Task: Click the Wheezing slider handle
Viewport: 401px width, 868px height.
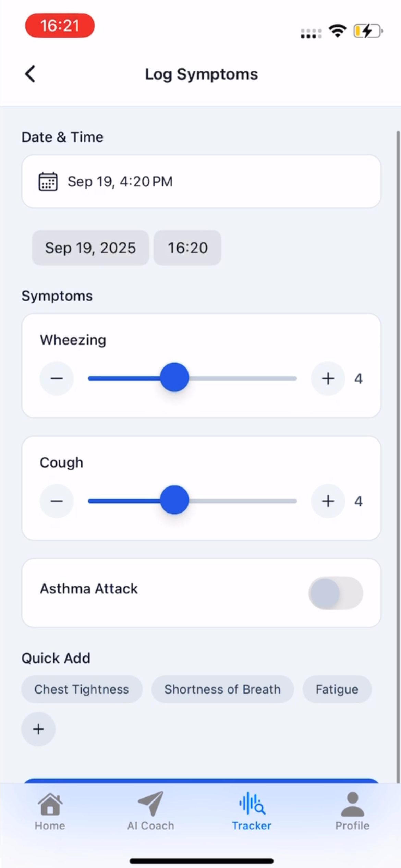Action: (174, 377)
